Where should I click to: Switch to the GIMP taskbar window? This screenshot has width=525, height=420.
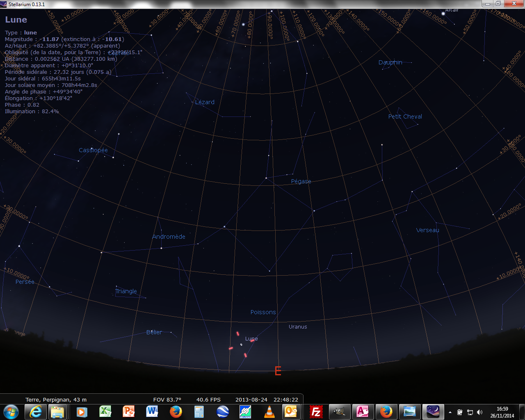pos(340,411)
